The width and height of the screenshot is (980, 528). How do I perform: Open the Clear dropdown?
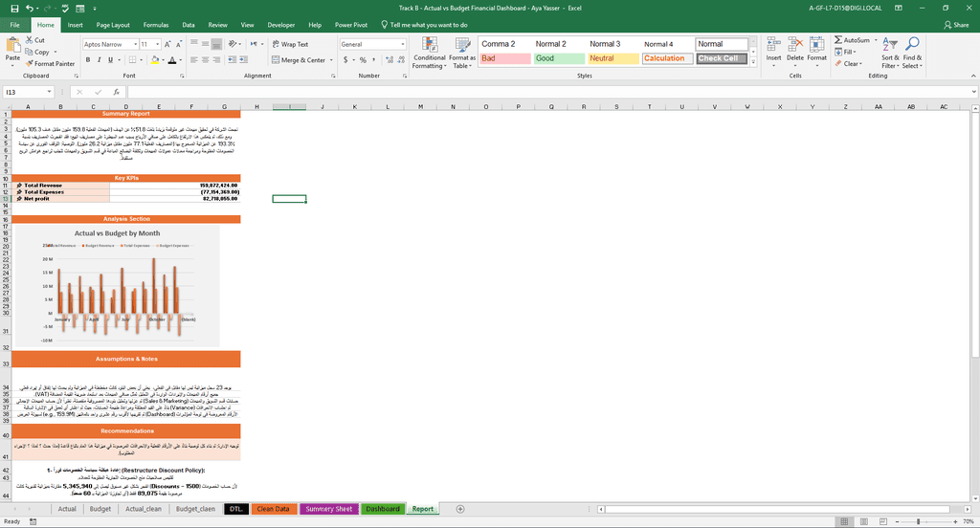click(x=849, y=64)
